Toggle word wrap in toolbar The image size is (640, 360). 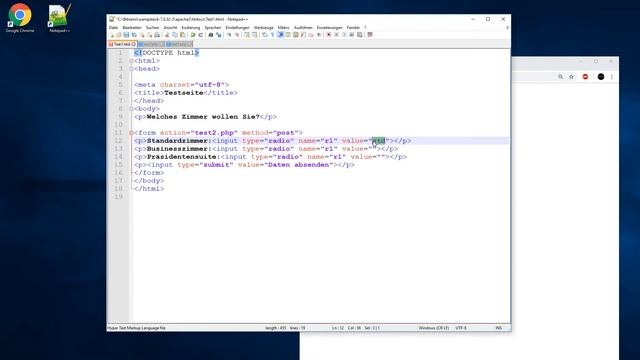coord(264,35)
